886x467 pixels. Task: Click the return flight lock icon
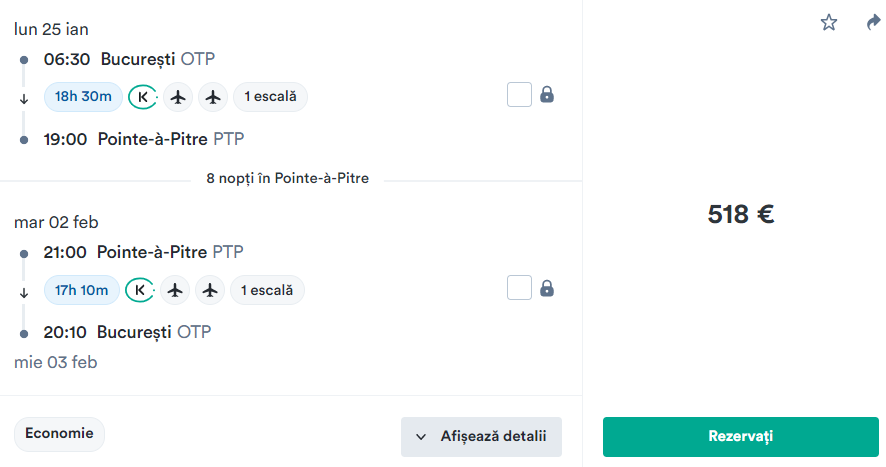[x=547, y=288]
